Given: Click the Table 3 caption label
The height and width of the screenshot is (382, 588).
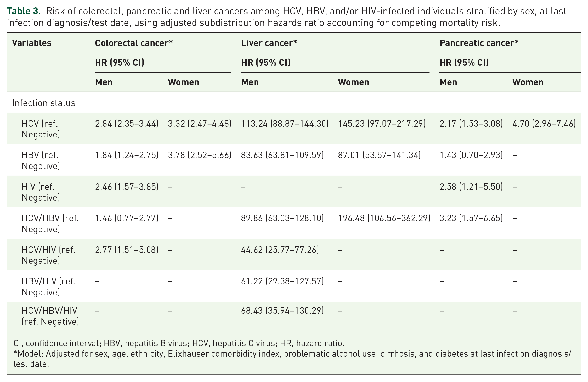Looking at the screenshot, I should (x=24, y=11).
